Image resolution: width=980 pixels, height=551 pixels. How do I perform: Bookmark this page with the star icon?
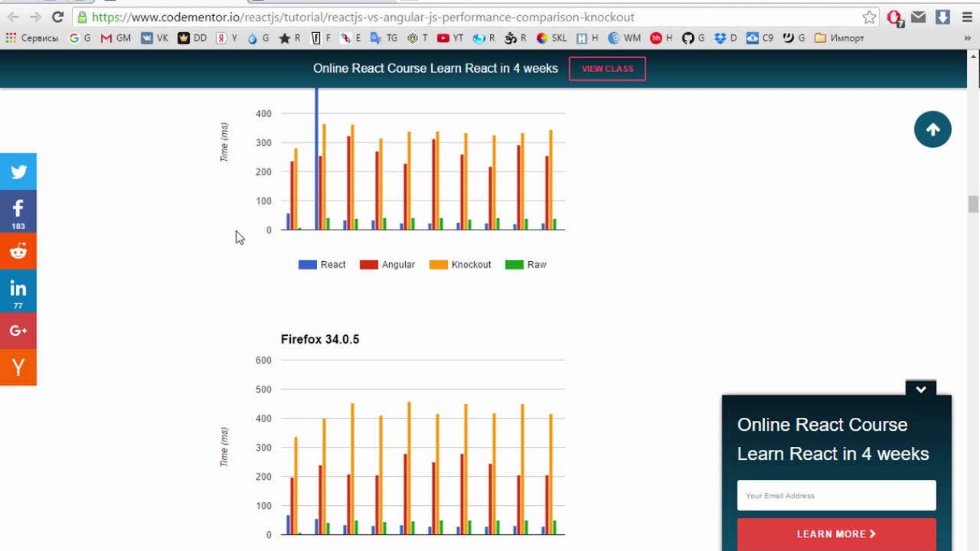point(869,17)
